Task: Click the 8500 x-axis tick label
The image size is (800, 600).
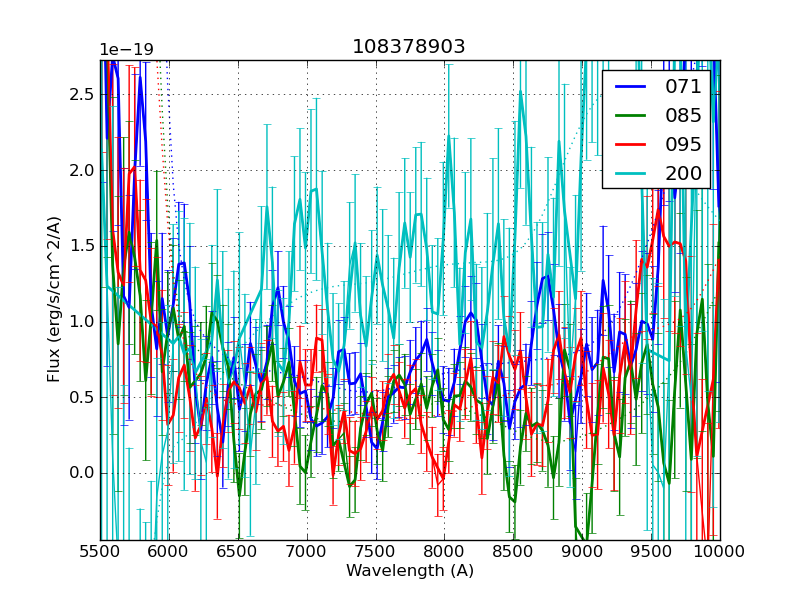Action: pos(513,552)
